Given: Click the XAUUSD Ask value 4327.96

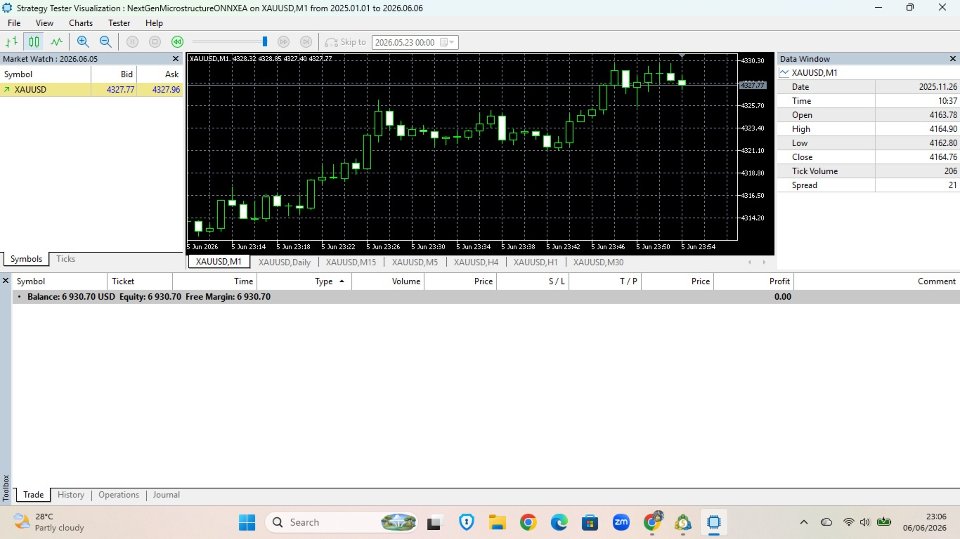Looking at the screenshot, I should click(166, 89).
